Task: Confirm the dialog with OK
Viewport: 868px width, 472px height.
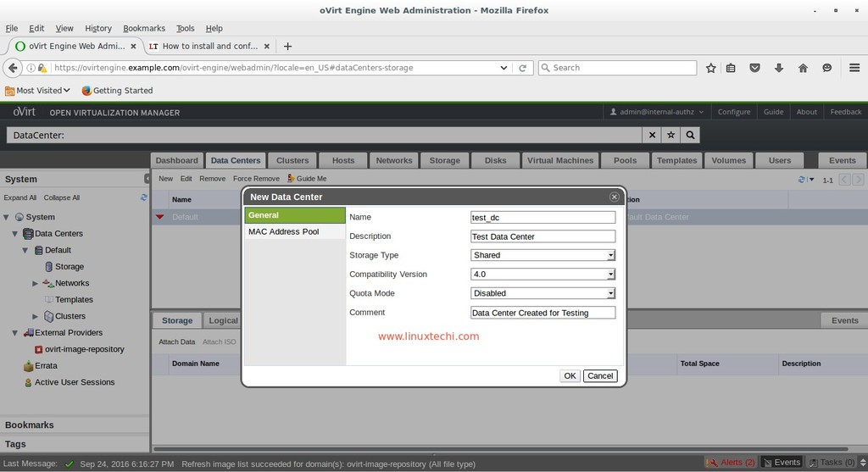Action: tap(570, 375)
